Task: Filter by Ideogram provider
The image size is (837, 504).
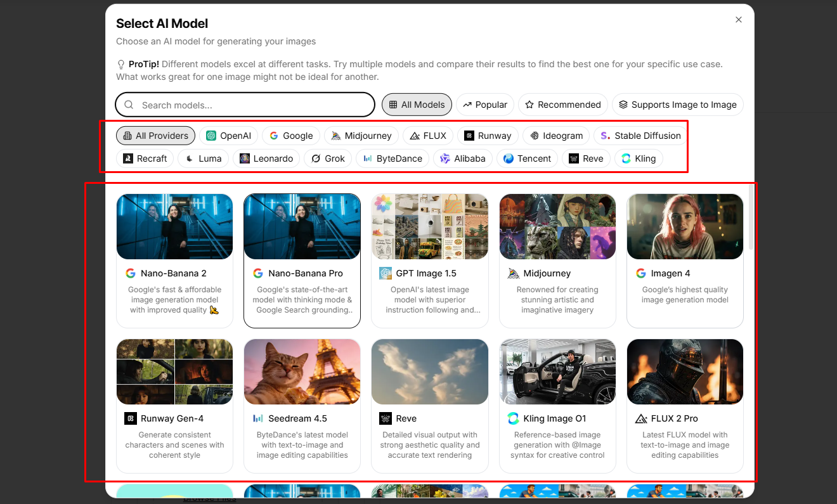Action: coord(556,136)
